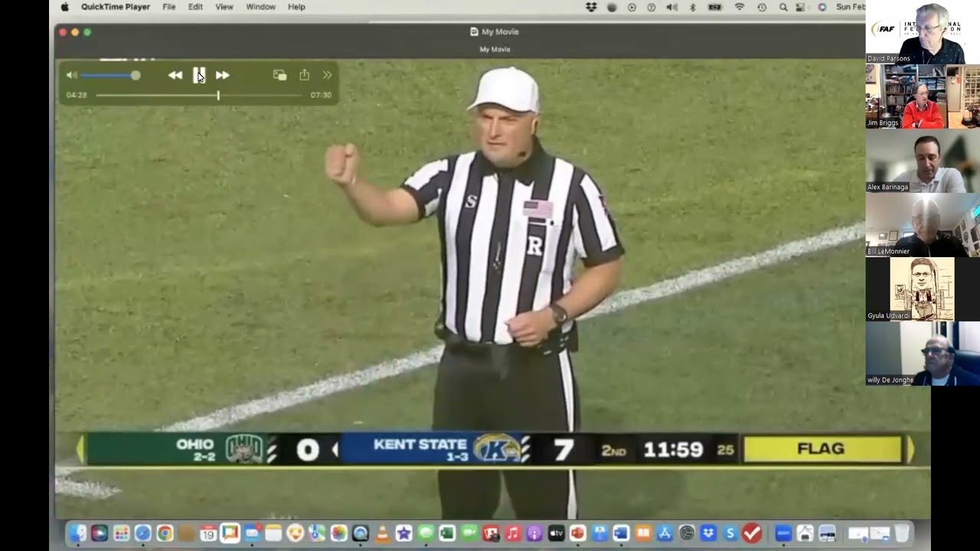This screenshot has width=980, height=551.
Task: Open the share button in player controls
Action: [304, 75]
